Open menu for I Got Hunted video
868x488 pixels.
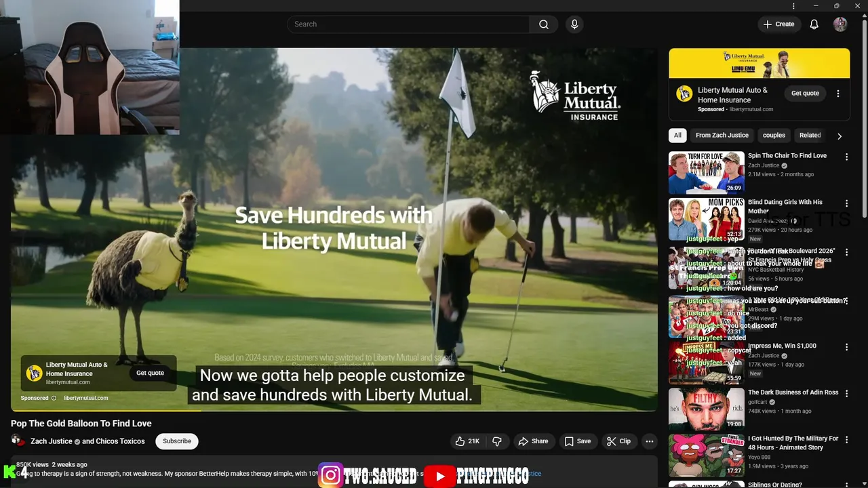coord(846,440)
